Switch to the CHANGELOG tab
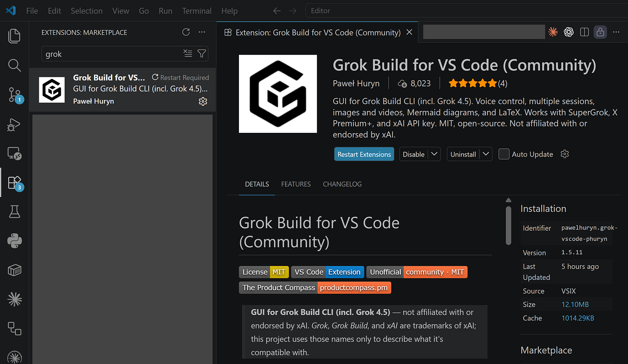Screen dimensions: 628x364 pos(342,184)
